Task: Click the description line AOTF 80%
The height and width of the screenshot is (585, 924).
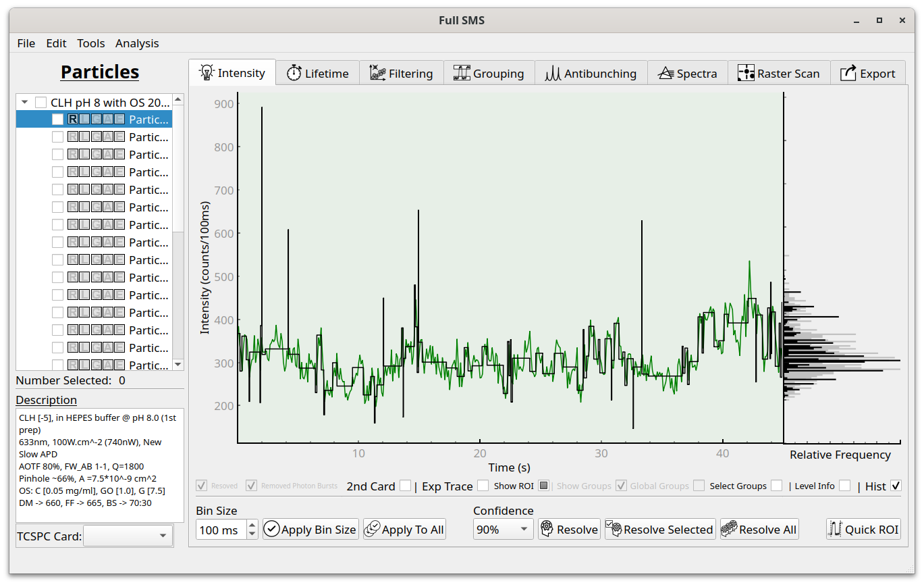Action: pyautogui.click(x=81, y=466)
